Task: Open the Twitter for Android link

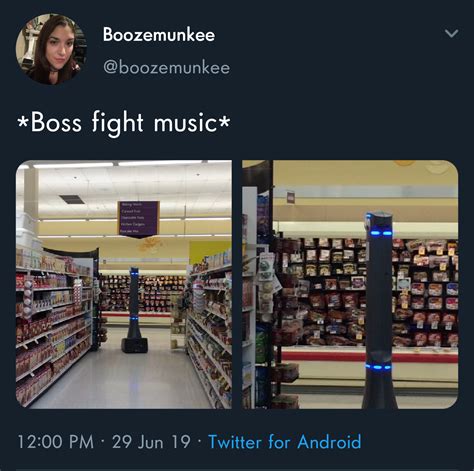Action: click(285, 442)
